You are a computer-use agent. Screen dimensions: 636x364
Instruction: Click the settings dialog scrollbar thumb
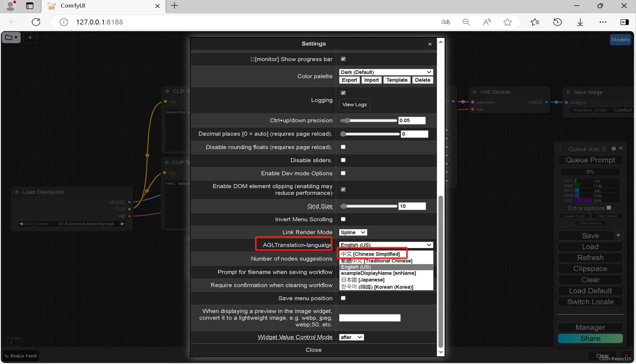(440, 271)
